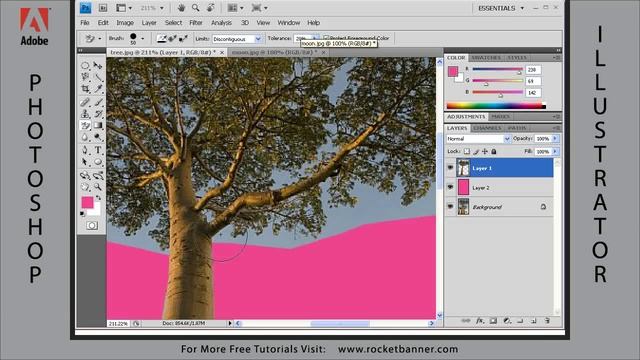
Task: Switch to the moon.jpg document tab
Action: click(274, 53)
